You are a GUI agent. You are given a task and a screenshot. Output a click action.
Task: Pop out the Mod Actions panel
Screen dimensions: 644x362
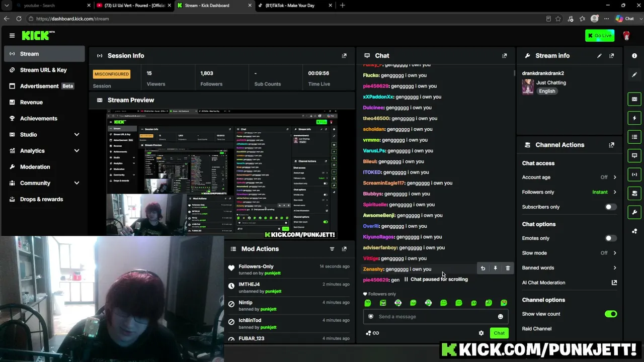(344, 249)
